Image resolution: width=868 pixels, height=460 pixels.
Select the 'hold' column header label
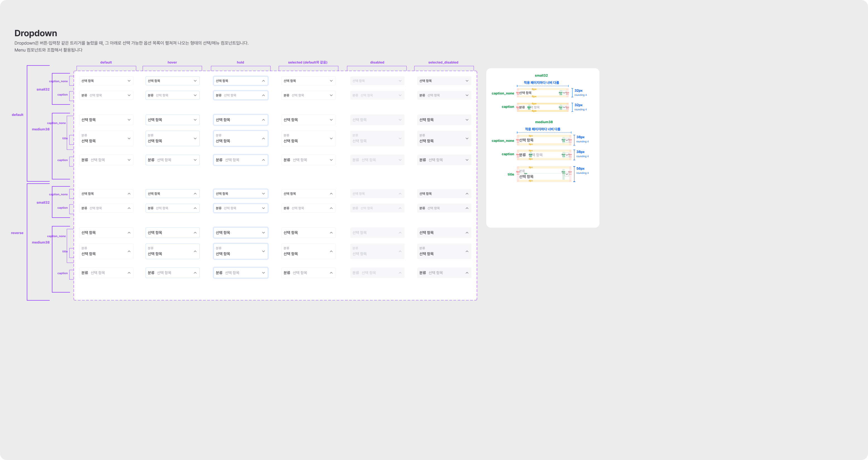(x=240, y=62)
